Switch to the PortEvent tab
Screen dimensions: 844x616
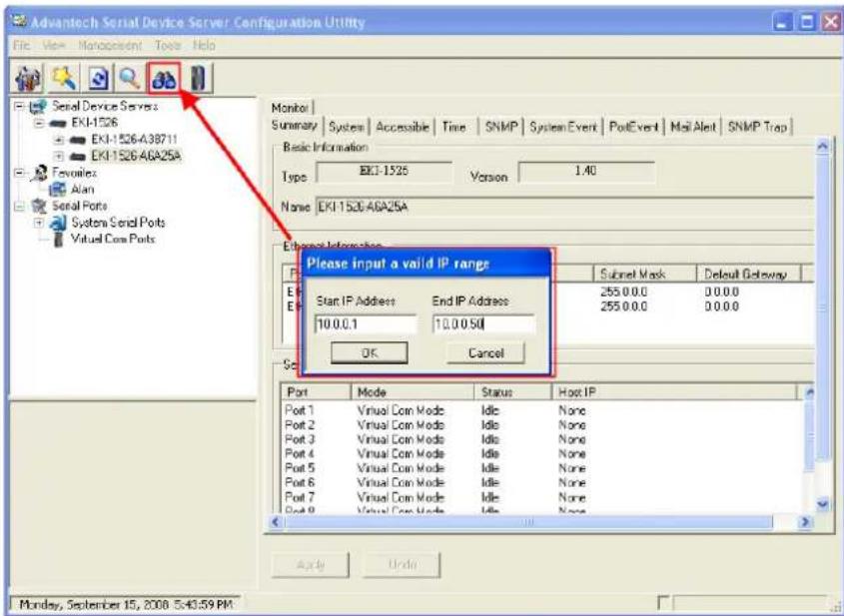(634, 127)
